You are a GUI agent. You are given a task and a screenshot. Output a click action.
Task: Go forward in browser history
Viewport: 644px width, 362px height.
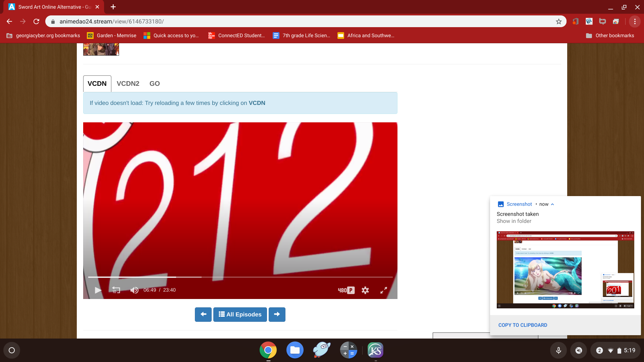click(23, 21)
